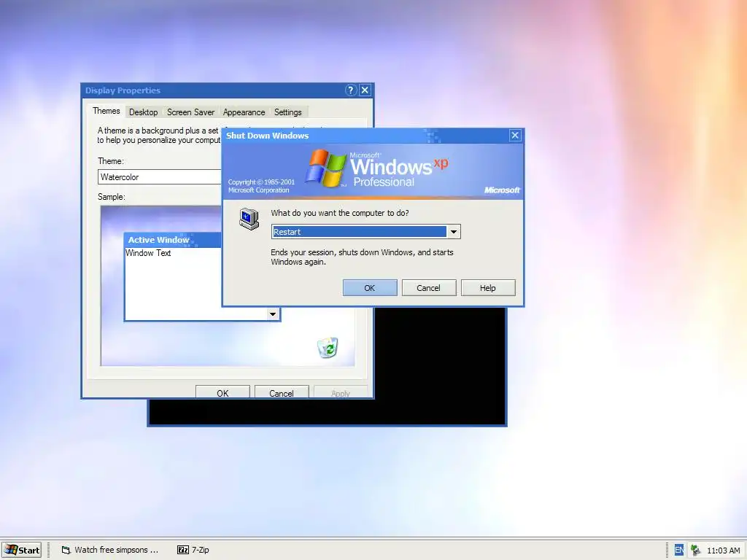Click the clock showing 11:03 AM
This screenshot has height=560, width=747.
pos(723,551)
